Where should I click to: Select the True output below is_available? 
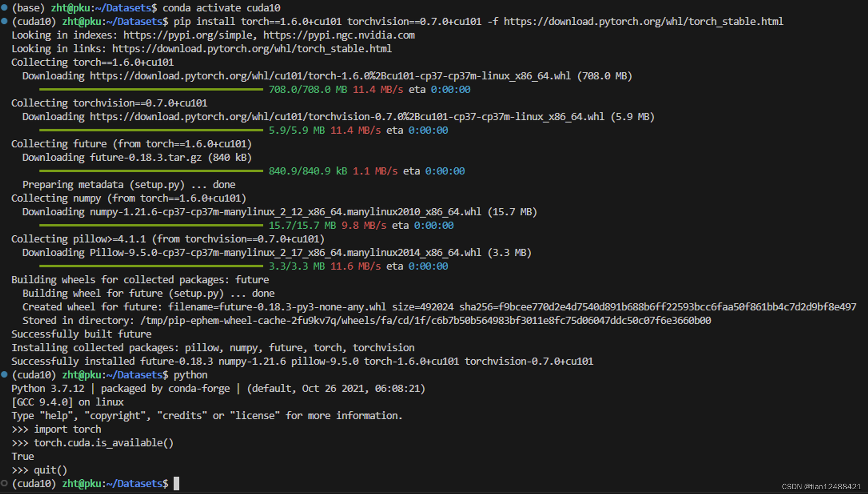click(x=23, y=456)
